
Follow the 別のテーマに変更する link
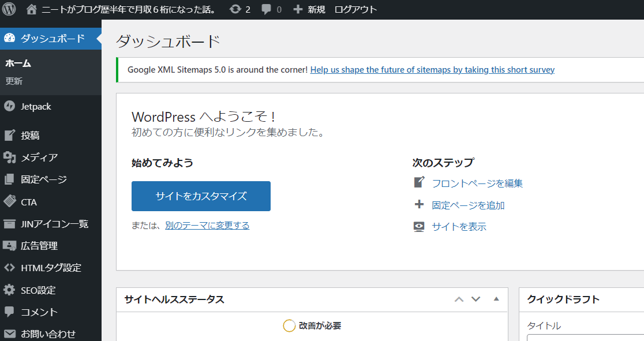(x=207, y=225)
